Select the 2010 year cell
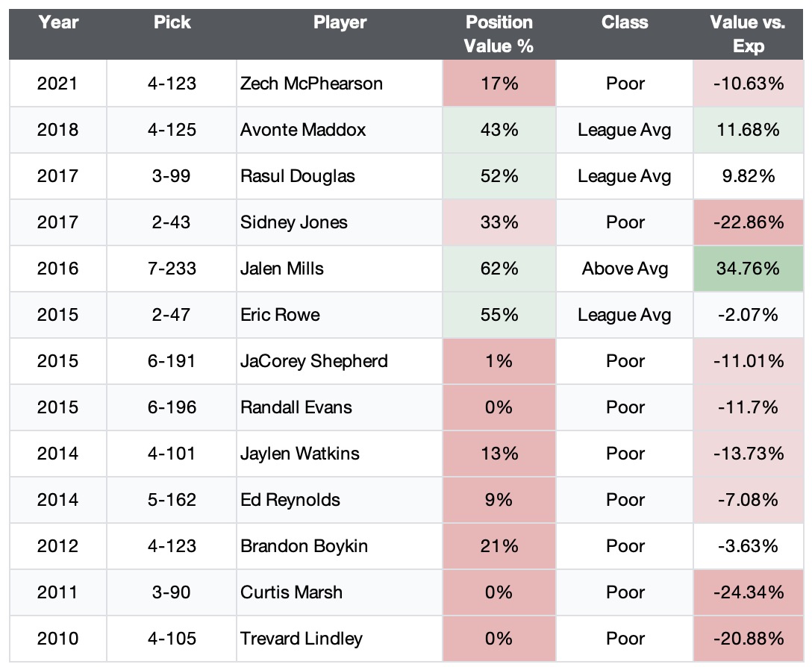 [58, 639]
